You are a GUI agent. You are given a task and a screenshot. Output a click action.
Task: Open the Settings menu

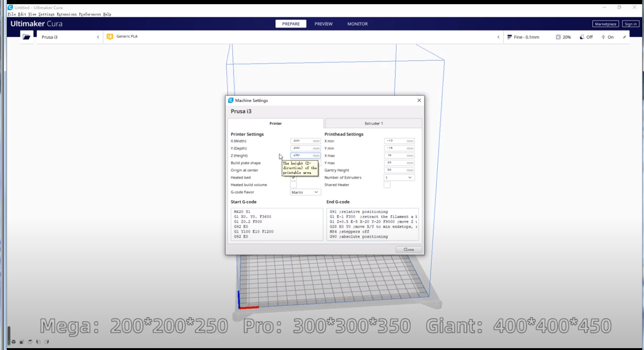pyautogui.click(x=46, y=14)
